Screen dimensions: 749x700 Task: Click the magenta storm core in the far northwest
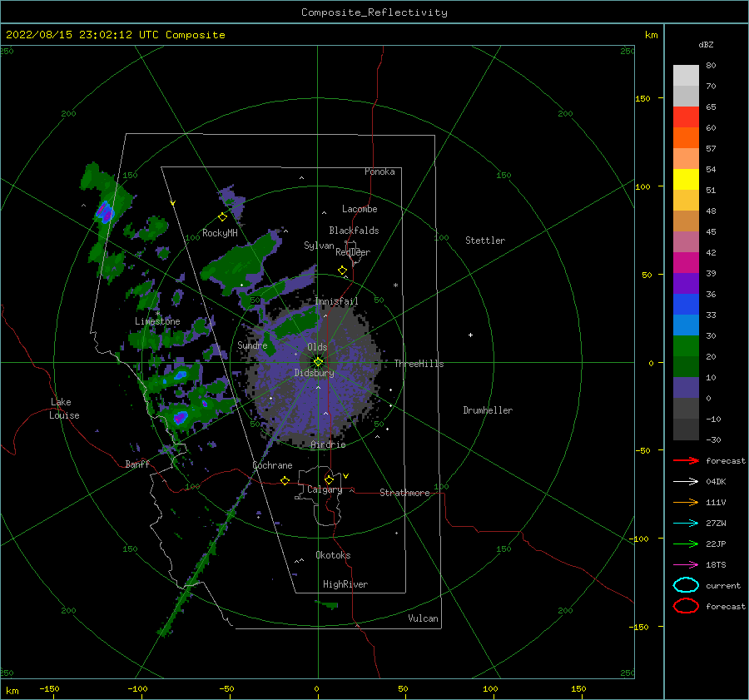point(106,211)
